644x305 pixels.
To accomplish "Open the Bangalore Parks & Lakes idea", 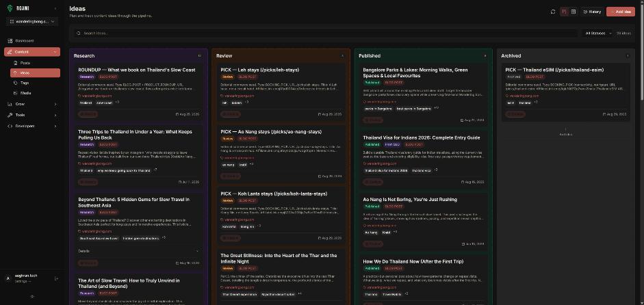I will [415, 72].
